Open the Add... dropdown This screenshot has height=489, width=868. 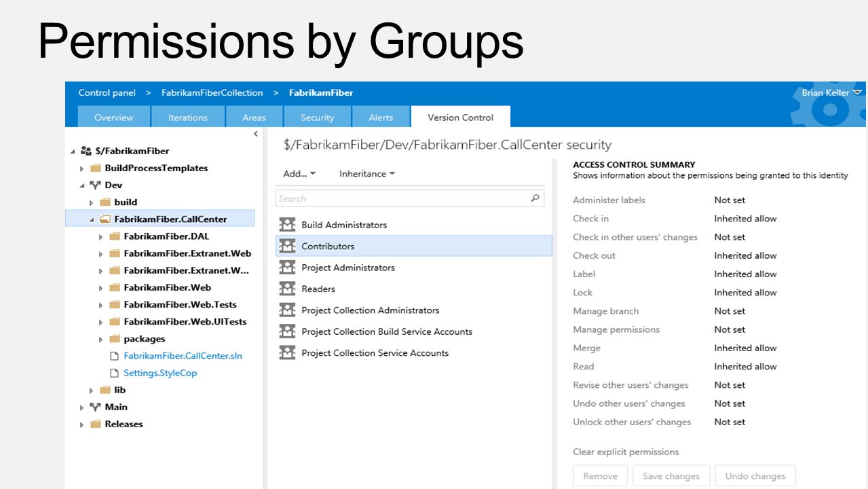[299, 174]
